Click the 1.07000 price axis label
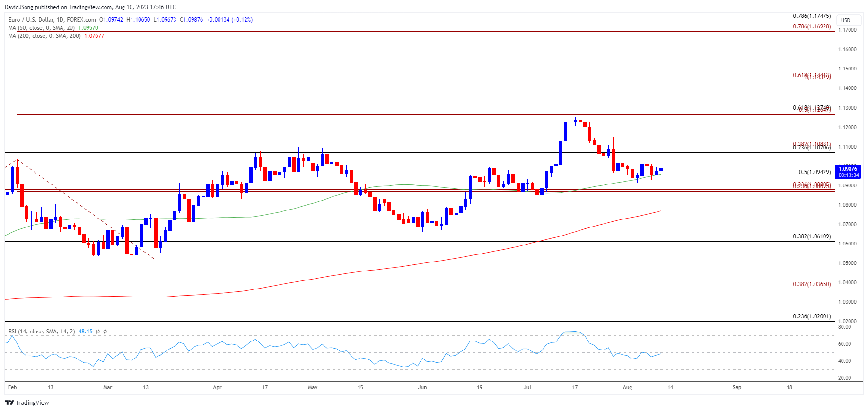This screenshot has width=868, height=411. (847, 224)
